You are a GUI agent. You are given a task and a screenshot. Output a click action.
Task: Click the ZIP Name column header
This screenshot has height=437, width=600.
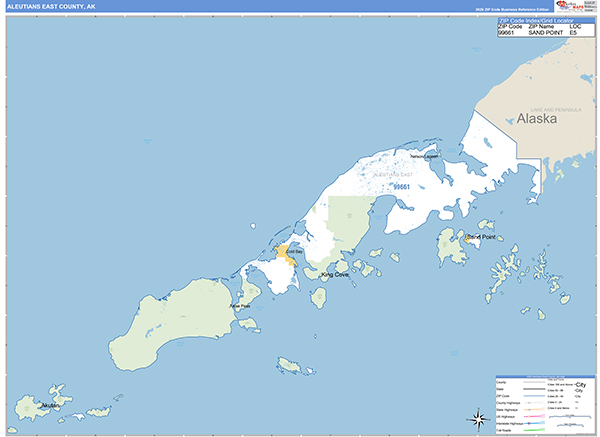539,26
